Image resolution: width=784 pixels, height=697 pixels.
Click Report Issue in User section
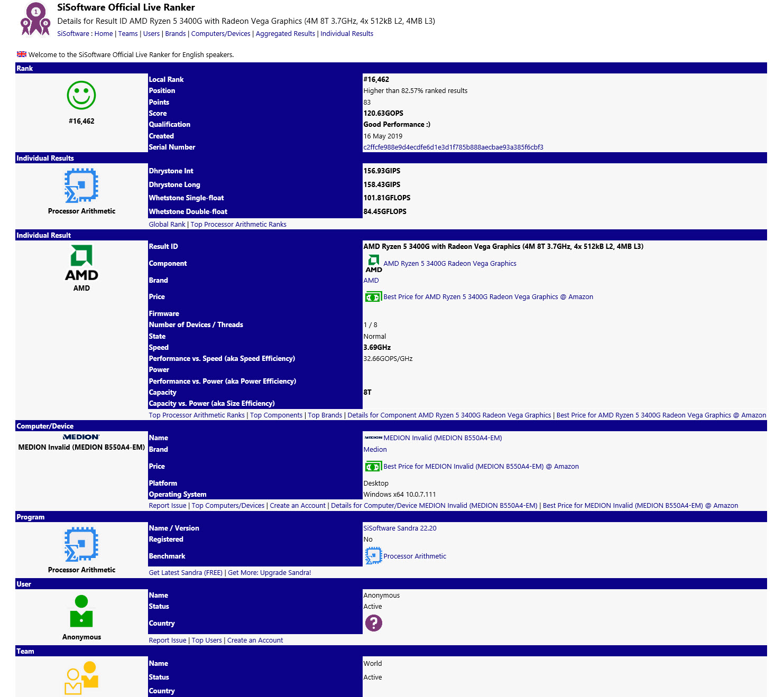pyautogui.click(x=168, y=640)
